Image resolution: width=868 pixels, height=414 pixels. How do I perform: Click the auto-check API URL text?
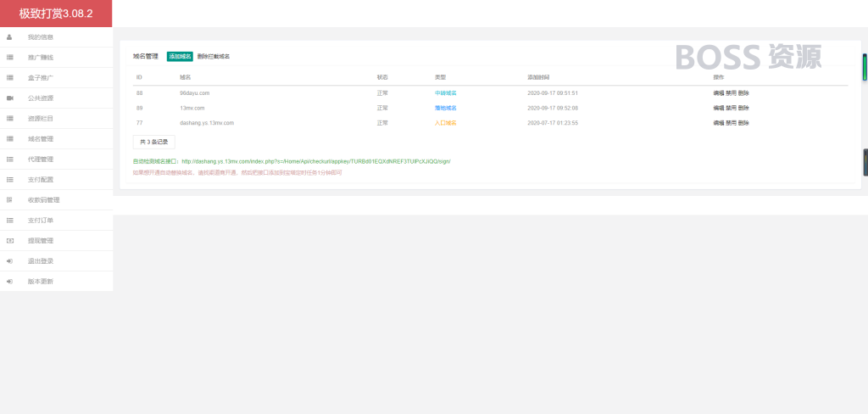point(316,161)
